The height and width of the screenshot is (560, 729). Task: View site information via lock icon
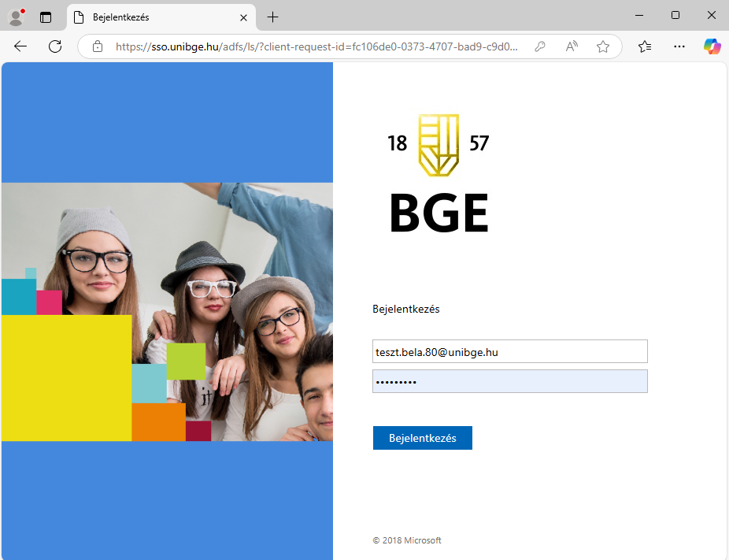pyautogui.click(x=98, y=46)
